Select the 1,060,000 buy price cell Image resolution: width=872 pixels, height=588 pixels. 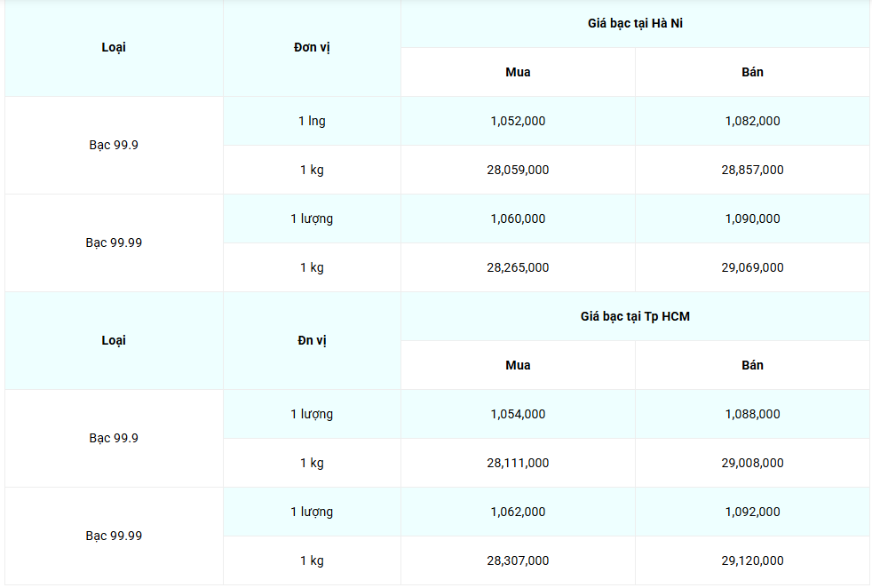point(518,219)
